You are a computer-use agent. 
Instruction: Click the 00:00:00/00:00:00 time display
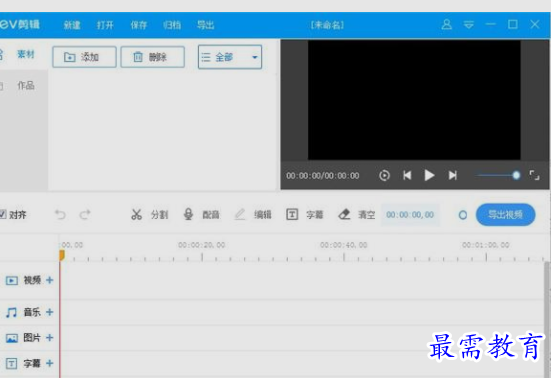tap(323, 176)
